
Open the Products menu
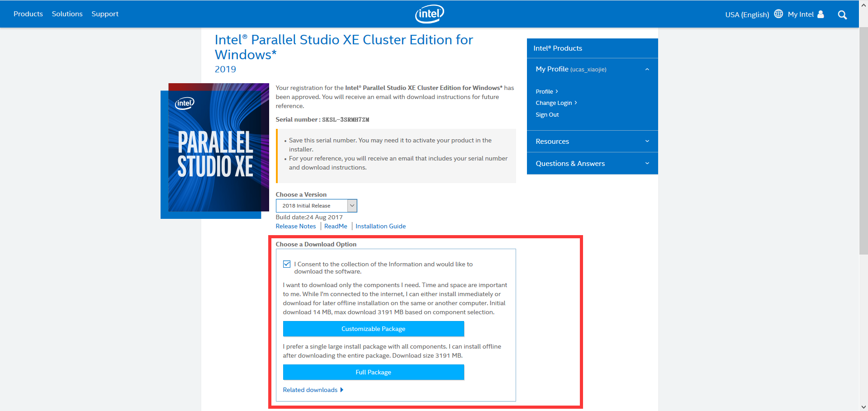[28, 14]
